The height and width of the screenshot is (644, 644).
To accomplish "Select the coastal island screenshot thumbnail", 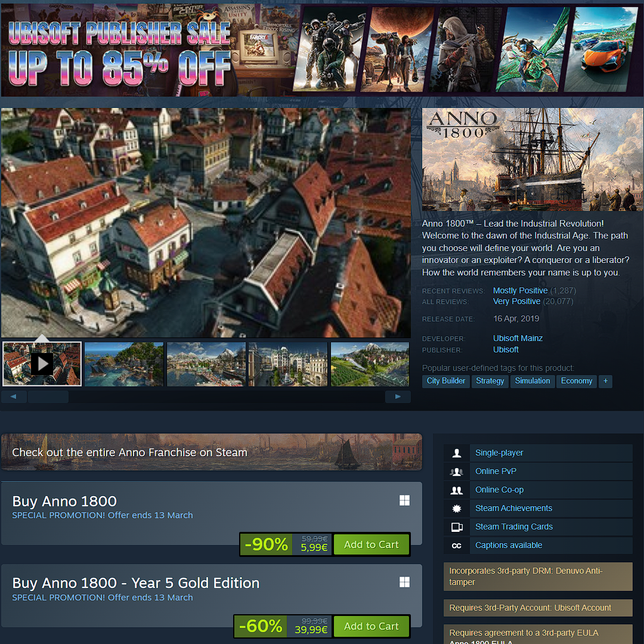I will (x=124, y=364).
